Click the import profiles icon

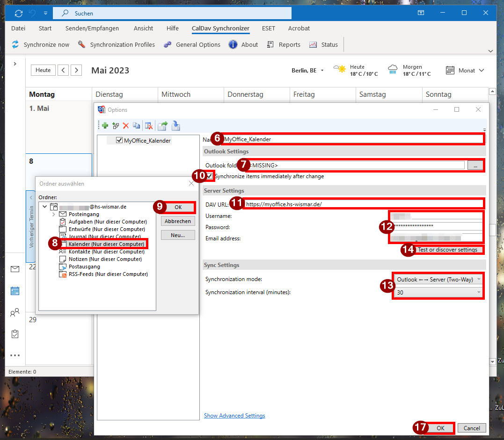point(175,126)
